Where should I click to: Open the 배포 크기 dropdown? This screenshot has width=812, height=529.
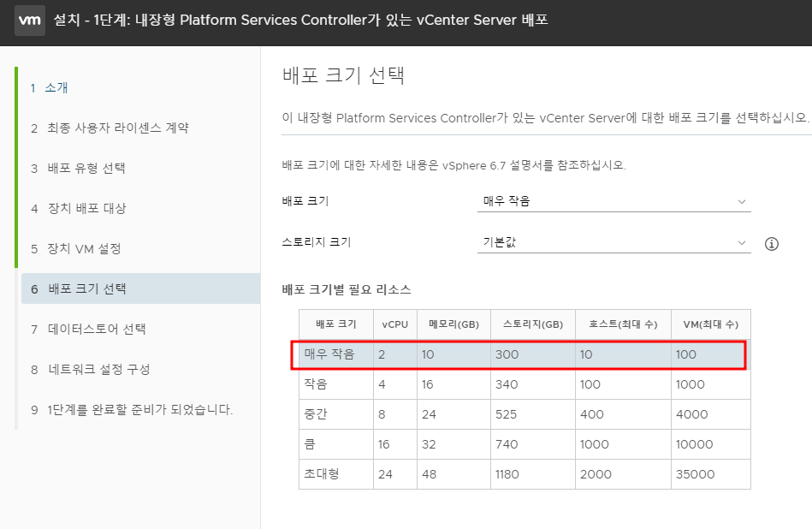613,201
